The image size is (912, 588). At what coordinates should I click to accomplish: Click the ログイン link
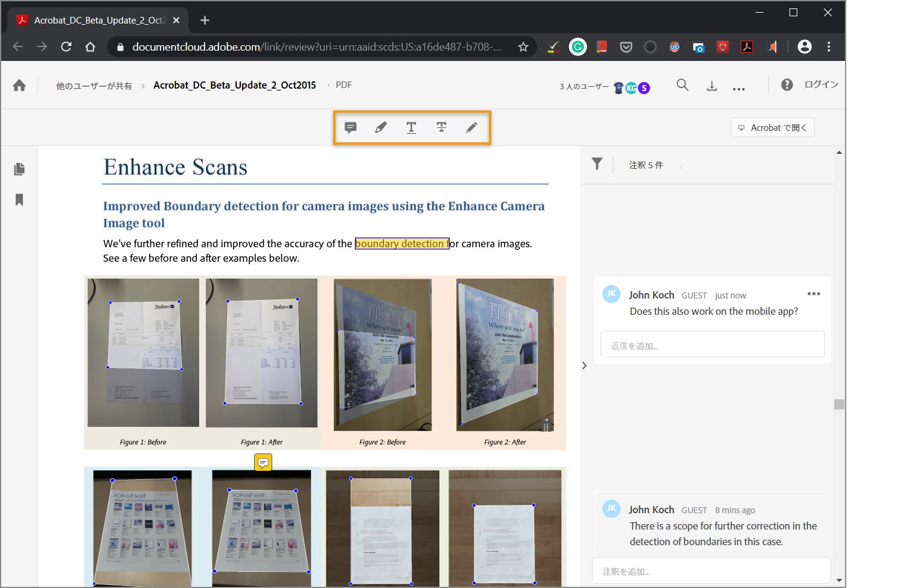[821, 84]
